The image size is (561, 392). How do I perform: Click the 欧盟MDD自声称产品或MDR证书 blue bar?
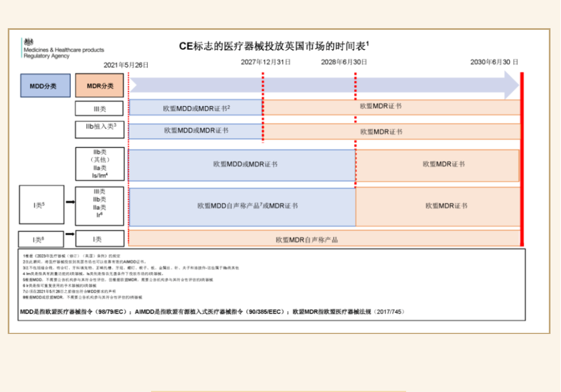pos(242,206)
